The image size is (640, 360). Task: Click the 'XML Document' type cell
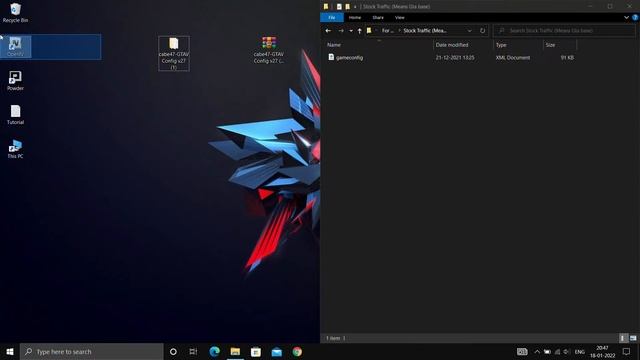pos(513,58)
